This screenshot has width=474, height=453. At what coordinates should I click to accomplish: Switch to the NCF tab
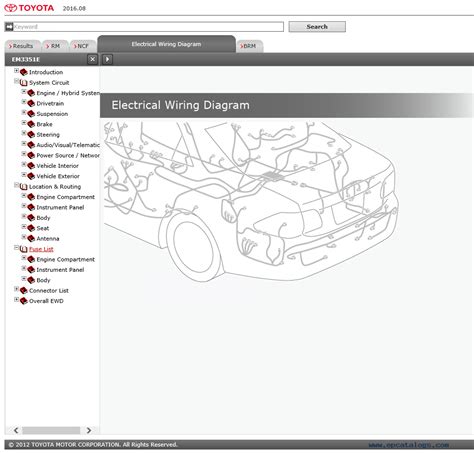[83, 46]
